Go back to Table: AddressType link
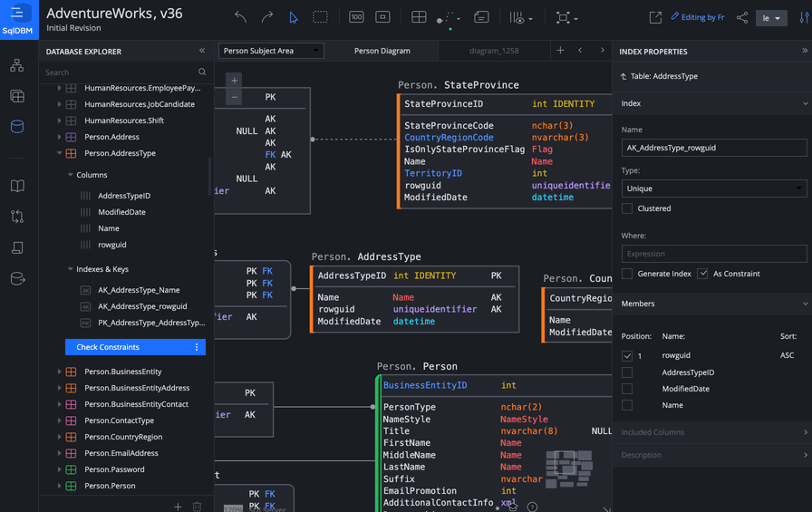The image size is (812, 512). click(x=659, y=76)
